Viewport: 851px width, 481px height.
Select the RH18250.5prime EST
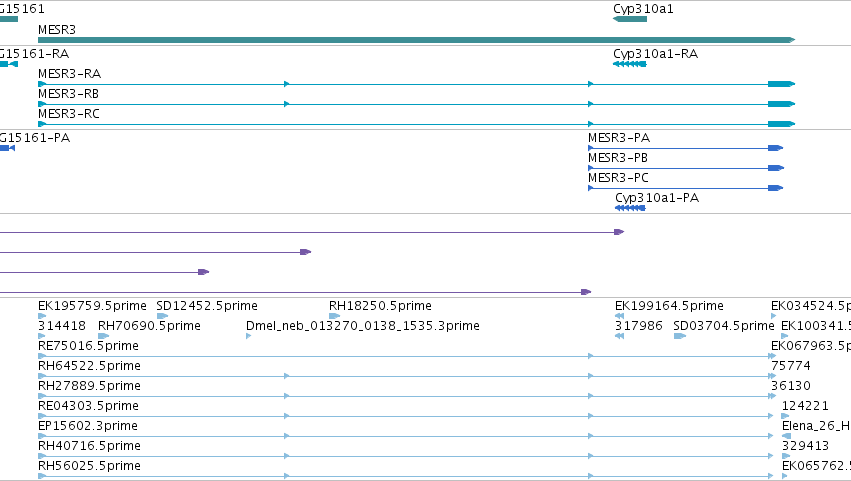pos(334,316)
